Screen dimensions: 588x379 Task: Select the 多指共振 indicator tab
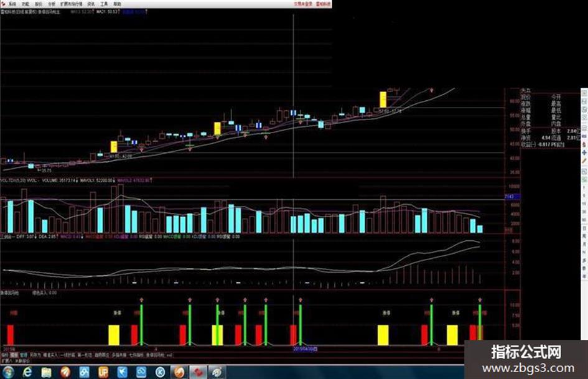pos(118,355)
